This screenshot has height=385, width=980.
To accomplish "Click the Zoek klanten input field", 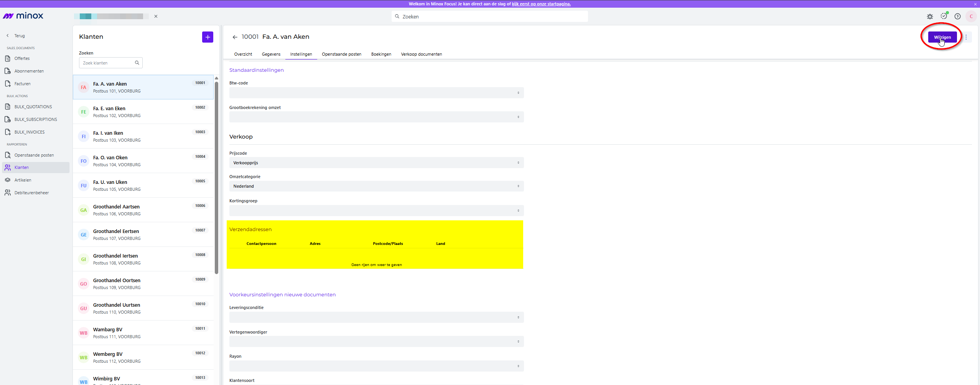I will pos(110,63).
